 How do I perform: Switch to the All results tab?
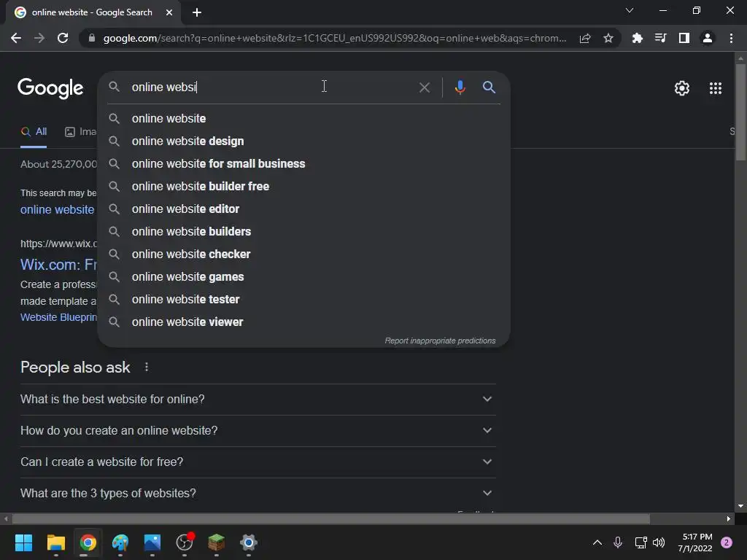[34, 132]
